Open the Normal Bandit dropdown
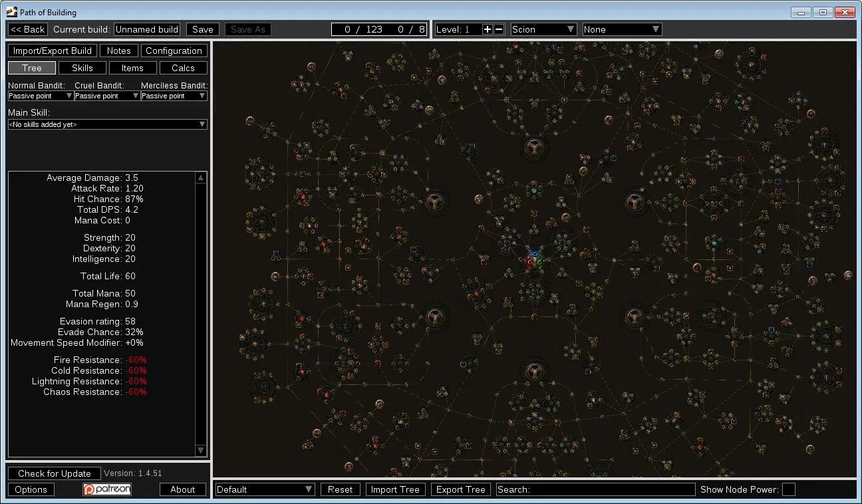Screen dimensions: 862x504 [40, 96]
